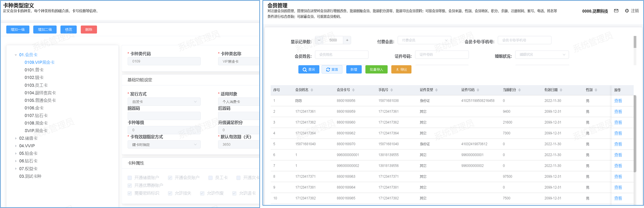Increase 显示记录数 with the plus stepper

[x=347, y=40]
